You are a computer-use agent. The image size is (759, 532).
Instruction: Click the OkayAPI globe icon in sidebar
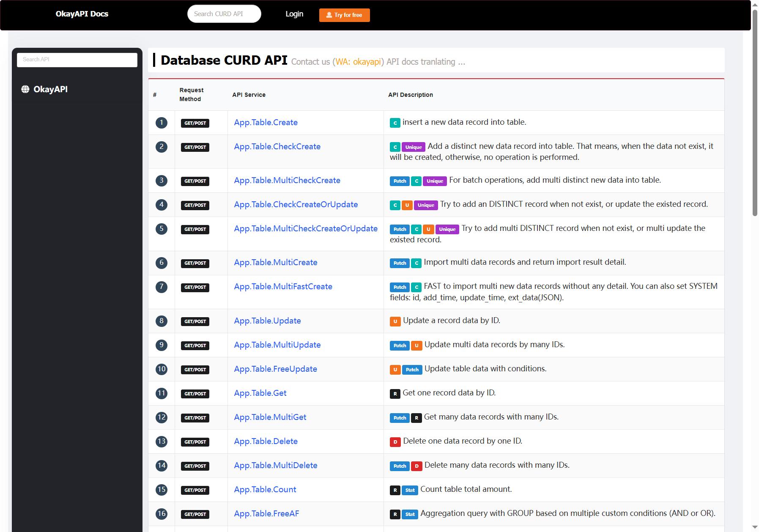25,89
